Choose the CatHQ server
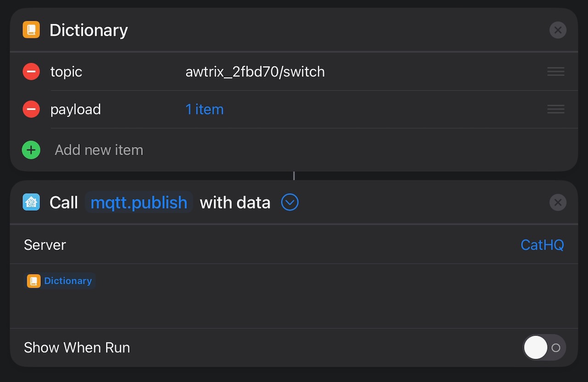 (542, 245)
